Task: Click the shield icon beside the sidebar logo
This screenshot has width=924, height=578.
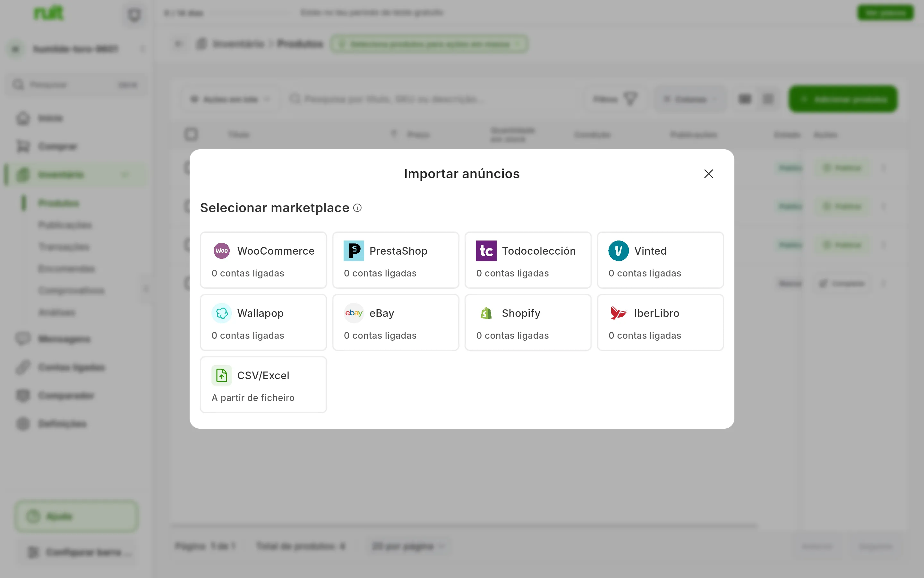Action: [134, 15]
